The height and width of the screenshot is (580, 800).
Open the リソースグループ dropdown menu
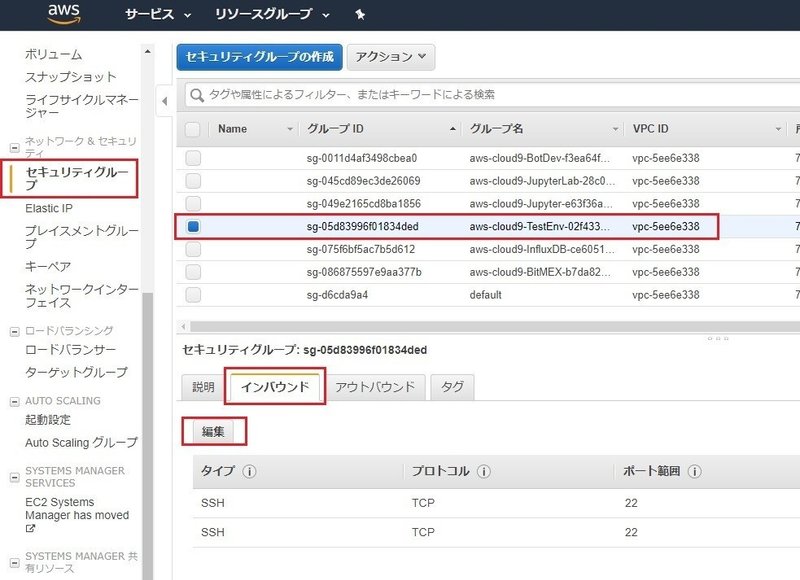(272, 14)
